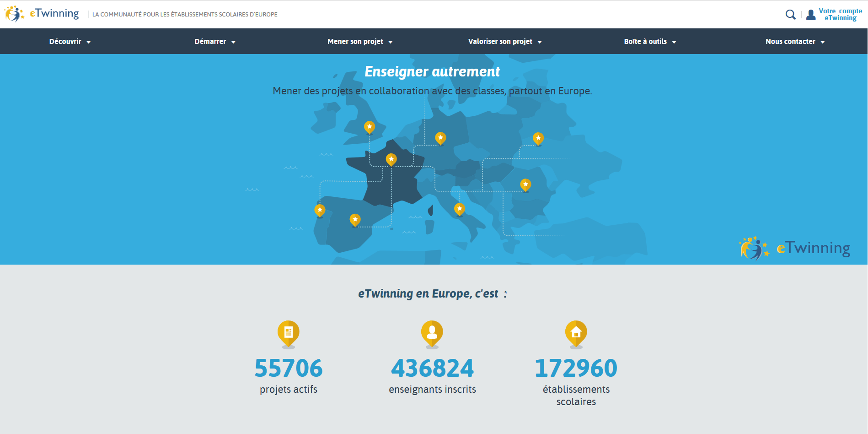The image size is (868, 434).
Task: Select the map pin on Germany
Action: pyautogui.click(x=440, y=137)
